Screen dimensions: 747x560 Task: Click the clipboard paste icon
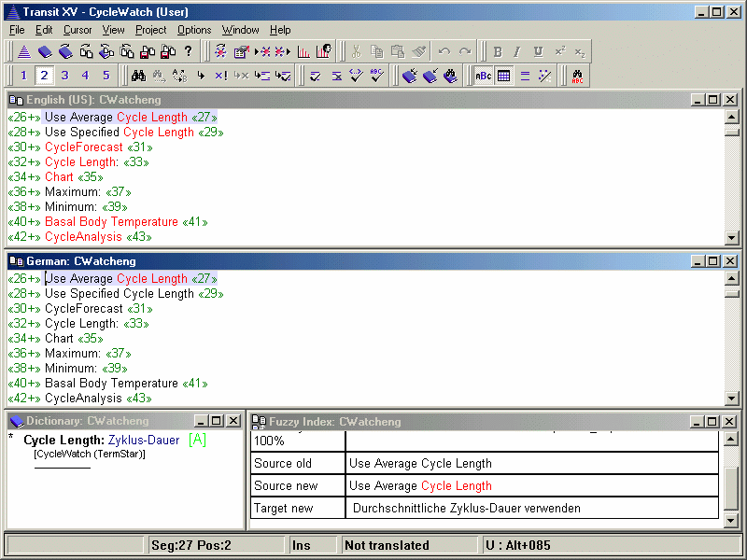tap(398, 51)
